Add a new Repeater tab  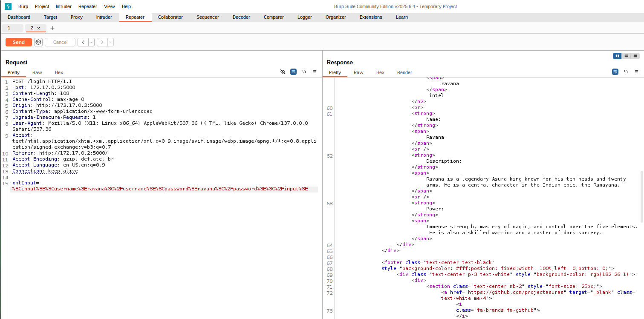pyautogui.click(x=52, y=28)
